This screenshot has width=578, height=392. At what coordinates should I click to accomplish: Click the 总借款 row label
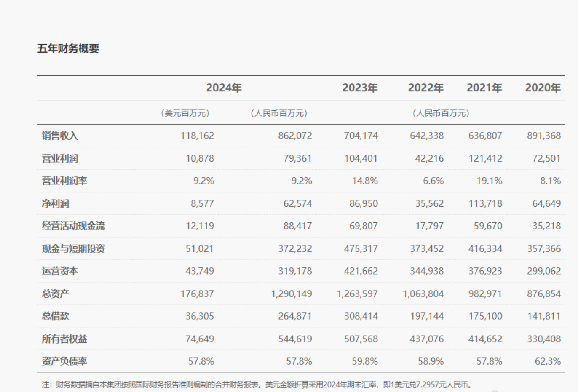55,316
